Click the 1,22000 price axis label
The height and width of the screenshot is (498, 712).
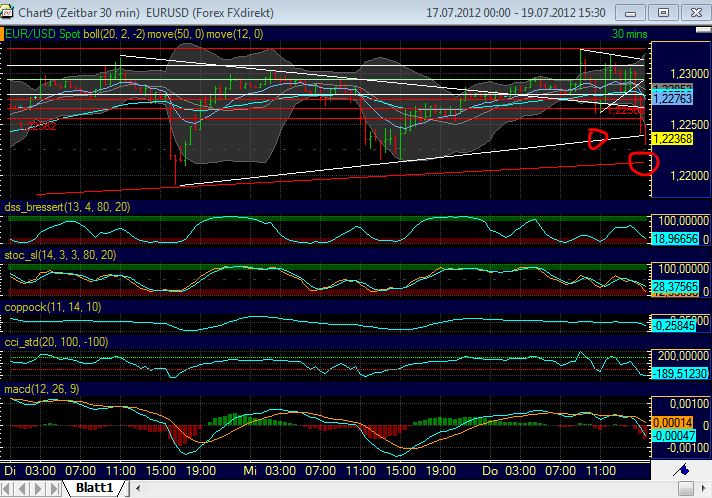(689, 176)
